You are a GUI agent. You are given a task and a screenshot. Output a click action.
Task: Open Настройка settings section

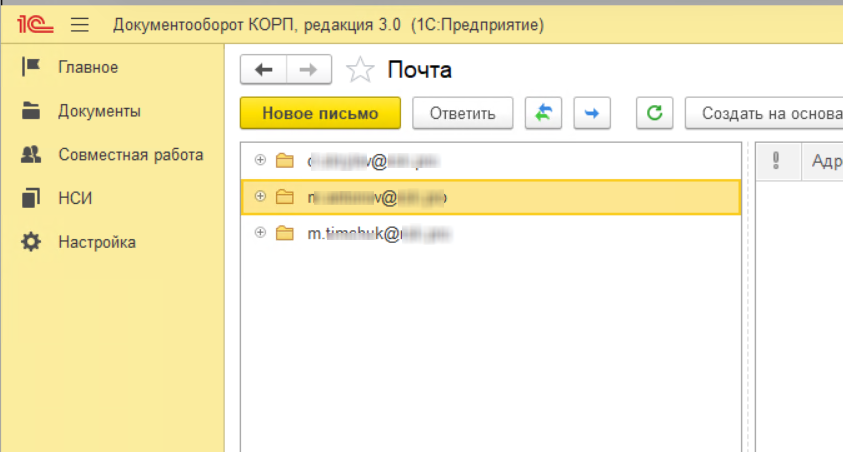96,242
